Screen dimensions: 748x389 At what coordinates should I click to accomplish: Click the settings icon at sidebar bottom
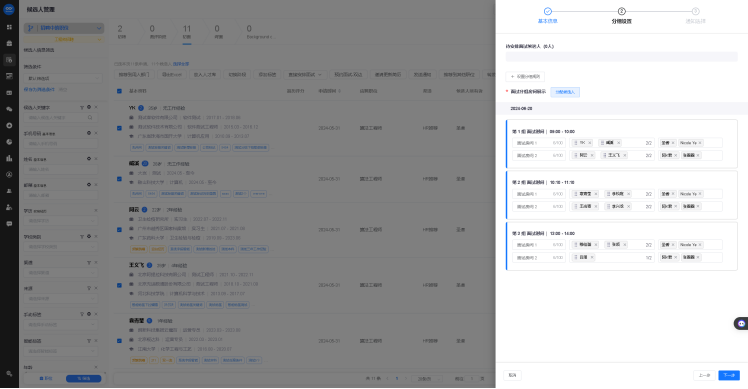point(9,374)
